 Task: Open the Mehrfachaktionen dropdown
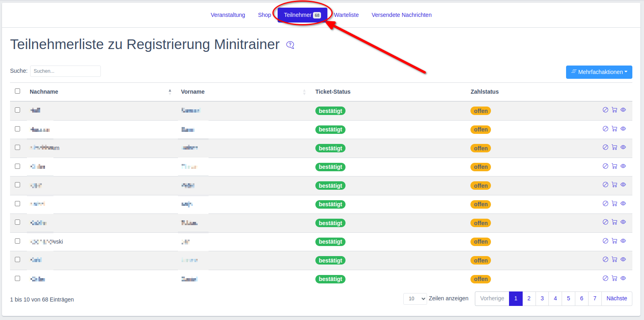(x=599, y=72)
